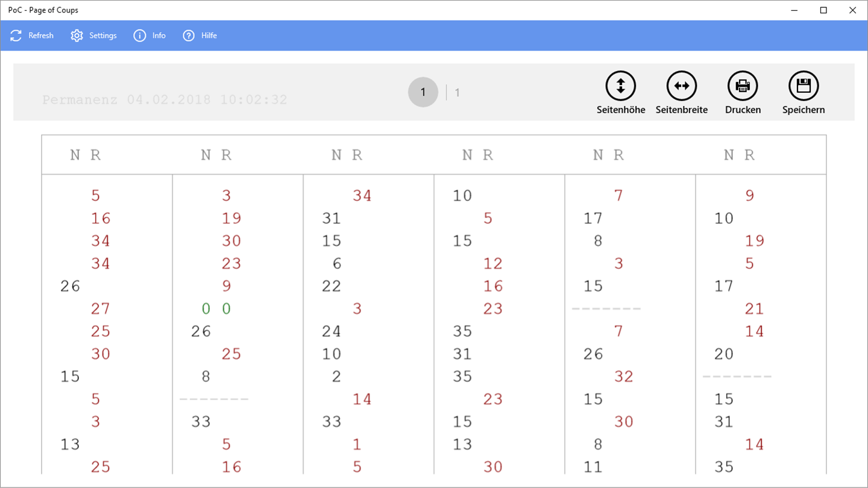The image size is (868, 488).
Task: Click the first column N R header
Action: (86, 155)
